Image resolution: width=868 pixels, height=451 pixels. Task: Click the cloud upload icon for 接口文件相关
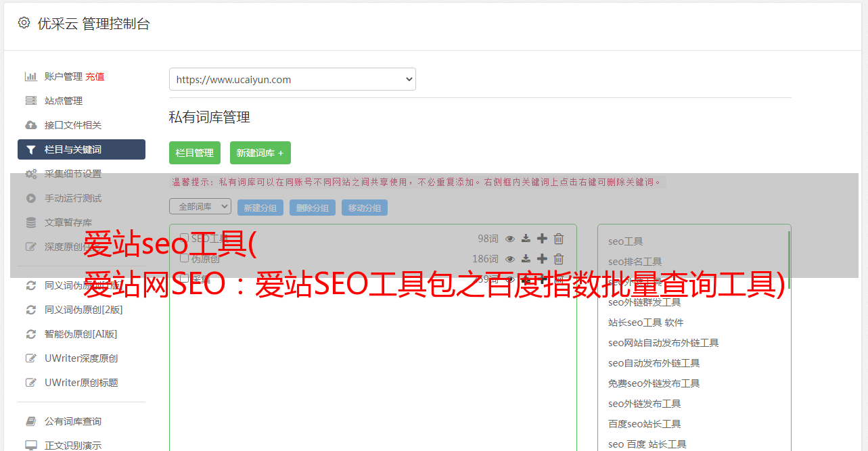(30, 125)
